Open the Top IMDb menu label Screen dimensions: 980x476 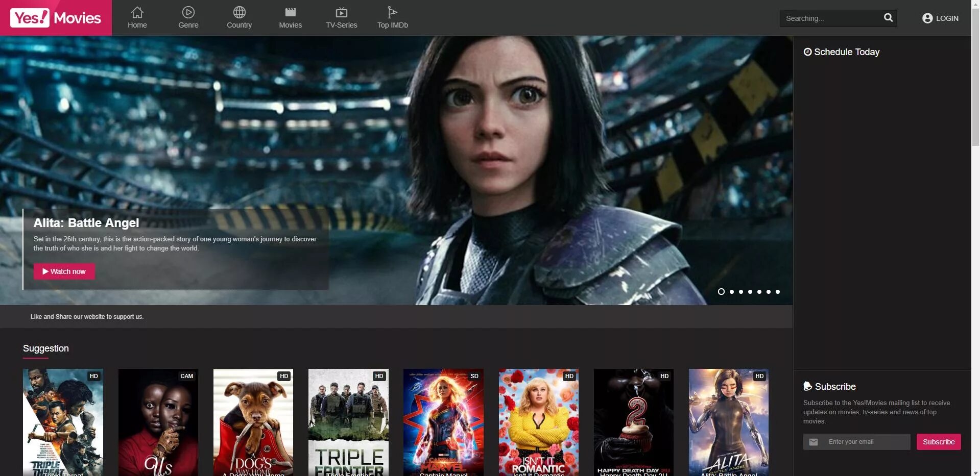tap(393, 25)
